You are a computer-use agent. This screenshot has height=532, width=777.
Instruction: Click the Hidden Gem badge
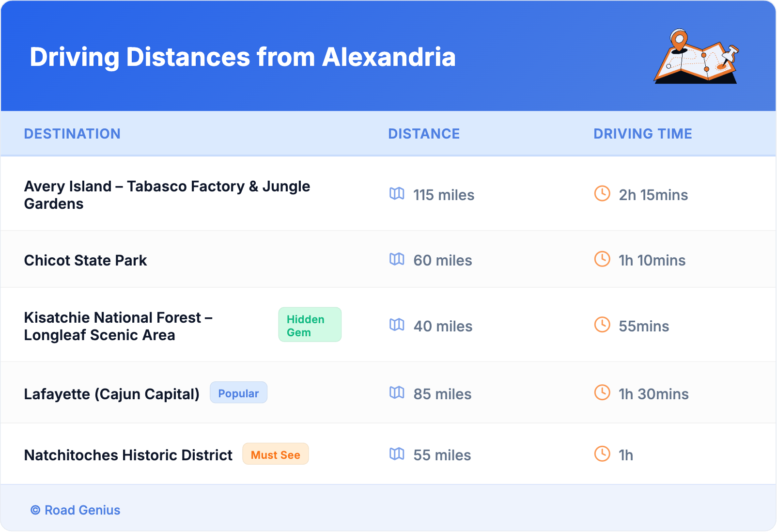point(310,325)
